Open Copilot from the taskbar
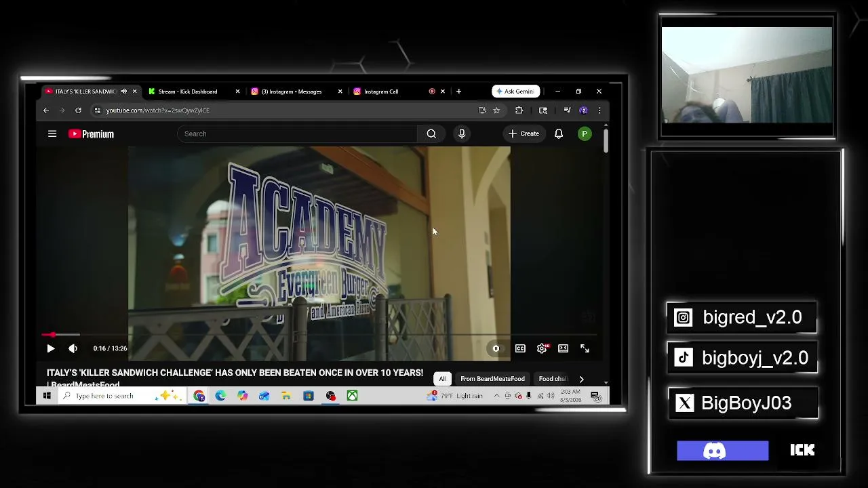This screenshot has width=868, height=488. coord(242,396)
